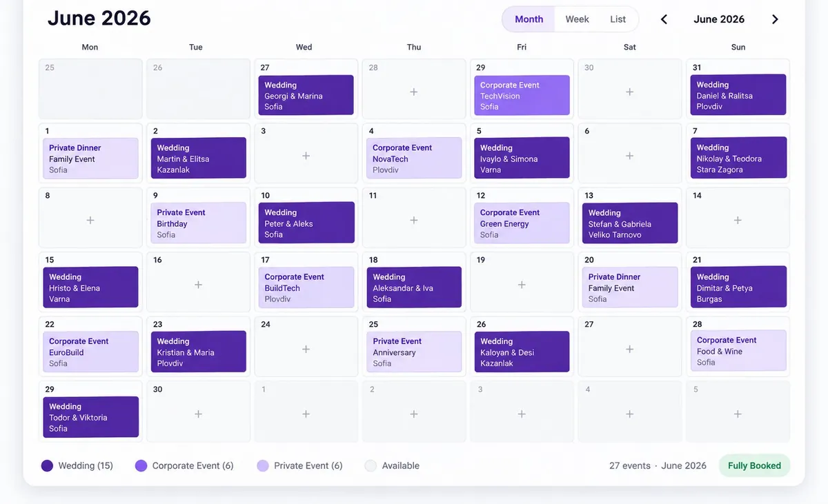
Task: Click the Fully Booked status badge
Action: (754, 465)
